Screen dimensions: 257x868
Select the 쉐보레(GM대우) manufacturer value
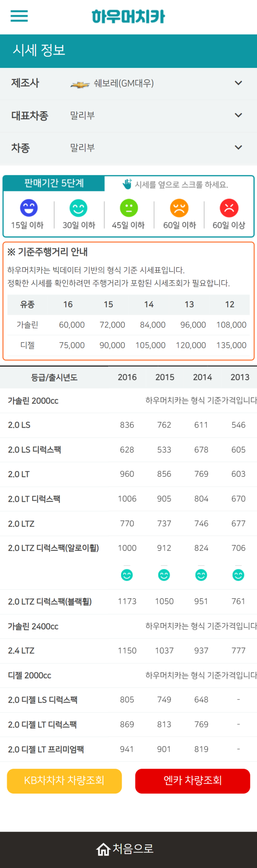click(123, 83)
